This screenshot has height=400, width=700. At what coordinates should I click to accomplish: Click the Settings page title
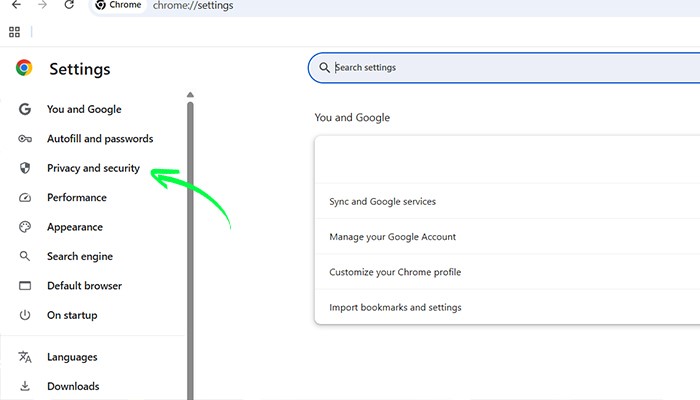[x=79, y=69]
